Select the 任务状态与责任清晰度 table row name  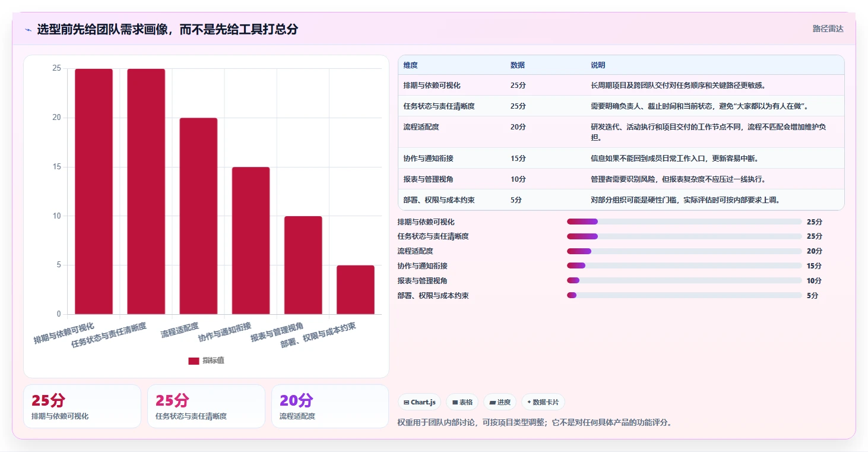click(439, 106)
